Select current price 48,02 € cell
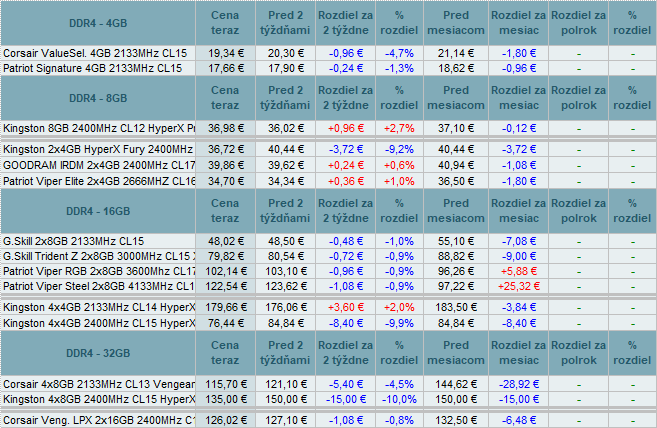Image resolution: width=657 pixels, height=428 pixels. tap(225, 241)
